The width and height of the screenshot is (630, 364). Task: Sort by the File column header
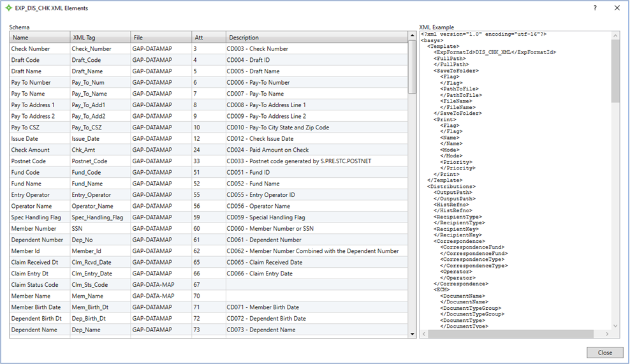point(161,38)
